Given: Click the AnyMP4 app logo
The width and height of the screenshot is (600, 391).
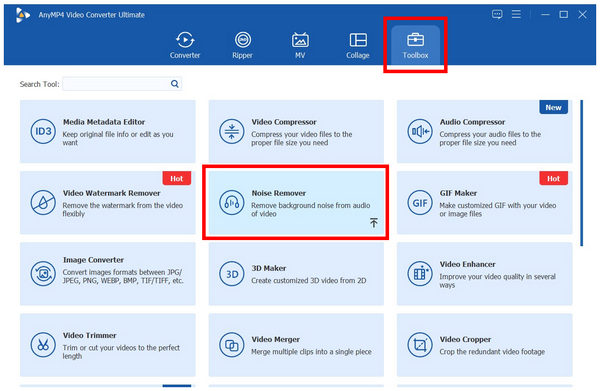Looking at the screenshot, I should click(23, 15).
